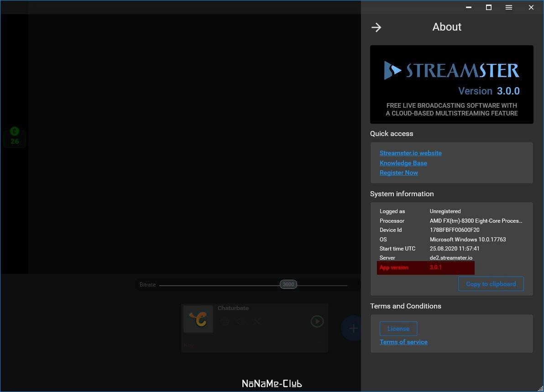Close the About panel with the arrow

click(376, 27)
